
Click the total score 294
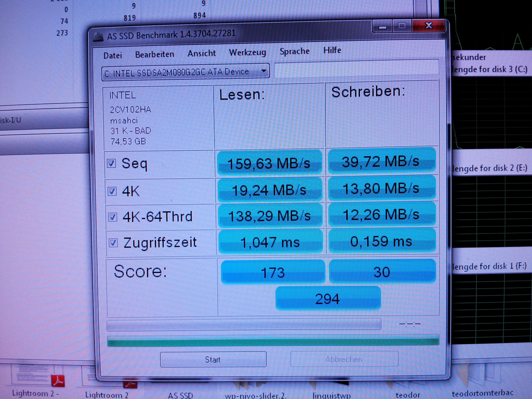tap(328, 298)
